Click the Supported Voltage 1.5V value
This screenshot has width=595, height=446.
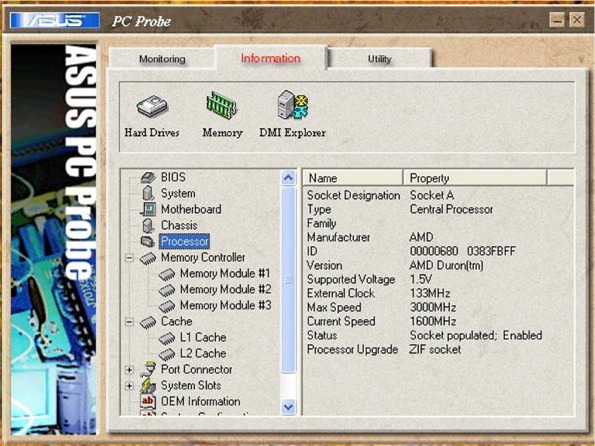click(421, 279)
